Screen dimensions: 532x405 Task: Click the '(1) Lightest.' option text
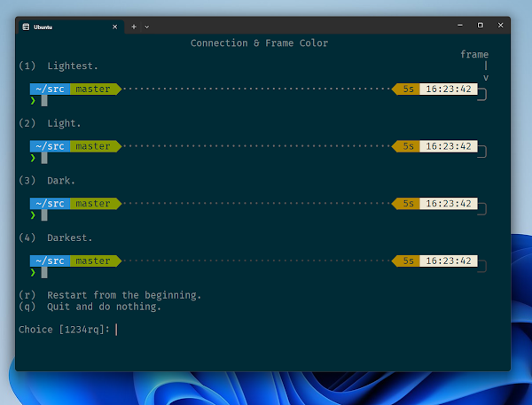point(59,66)
